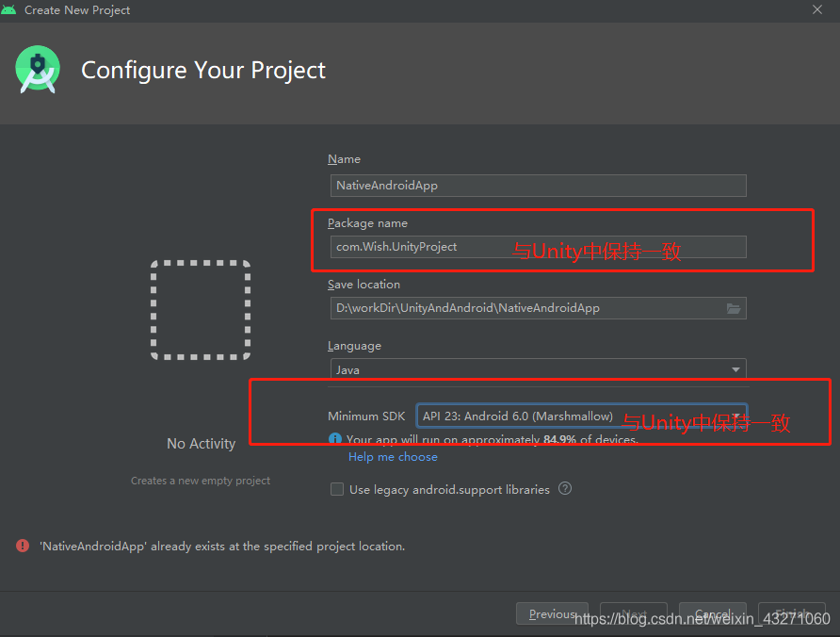Screen dimensions: 840x637
Task: Click the blue info icon beside device coverage text
Action: 335,439
